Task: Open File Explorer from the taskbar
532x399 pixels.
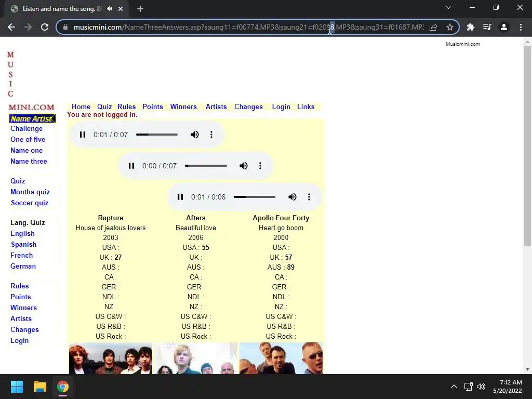Action: [x=39, y=387]
